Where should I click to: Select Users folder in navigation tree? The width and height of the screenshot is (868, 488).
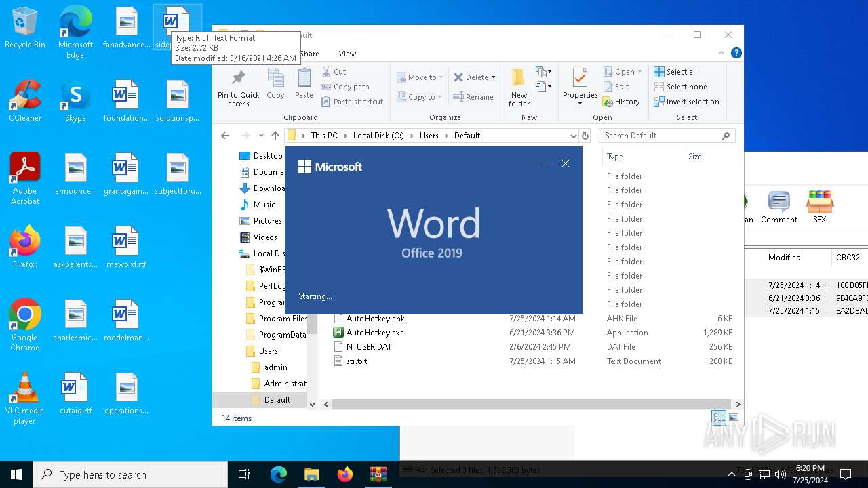pos(262,351)
